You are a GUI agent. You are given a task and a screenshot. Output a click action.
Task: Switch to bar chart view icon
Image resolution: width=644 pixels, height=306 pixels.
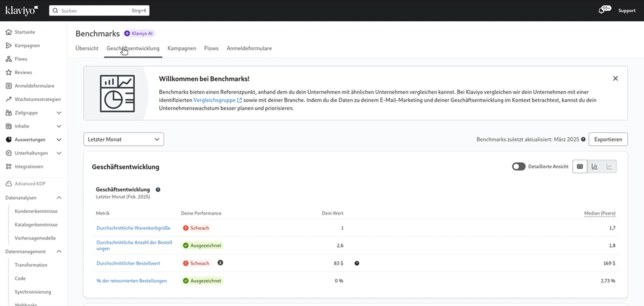[x=595, y=167]
